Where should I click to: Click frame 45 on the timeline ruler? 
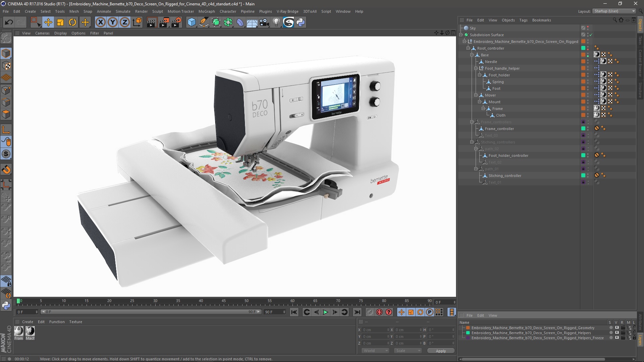tap(224, 301)
